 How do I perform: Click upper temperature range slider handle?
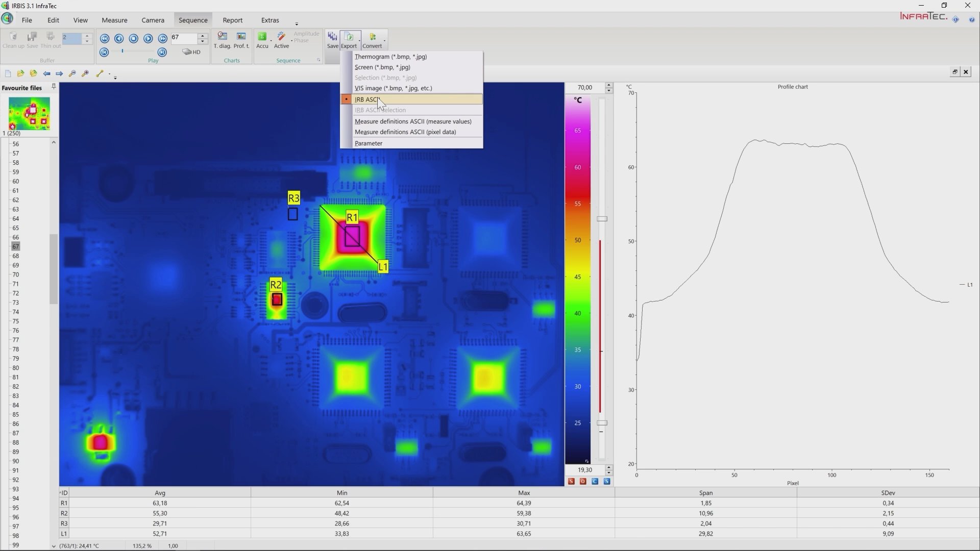point(602,219)
